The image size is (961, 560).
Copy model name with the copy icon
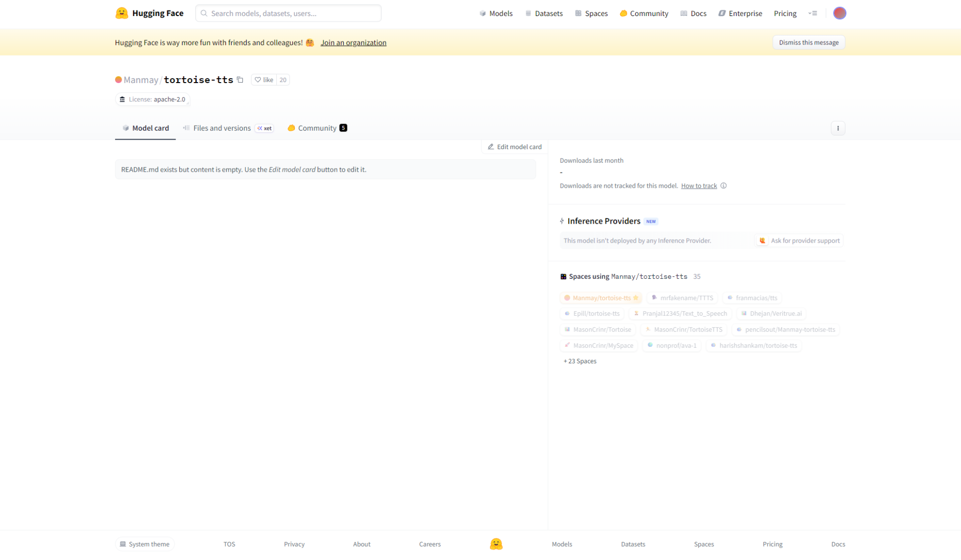240,80
